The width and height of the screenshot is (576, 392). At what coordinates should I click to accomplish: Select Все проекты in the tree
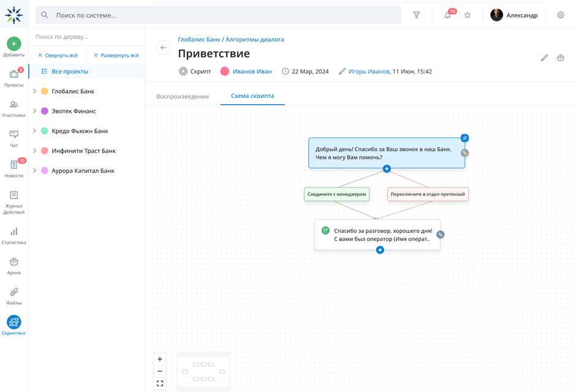tap(86, 71)
